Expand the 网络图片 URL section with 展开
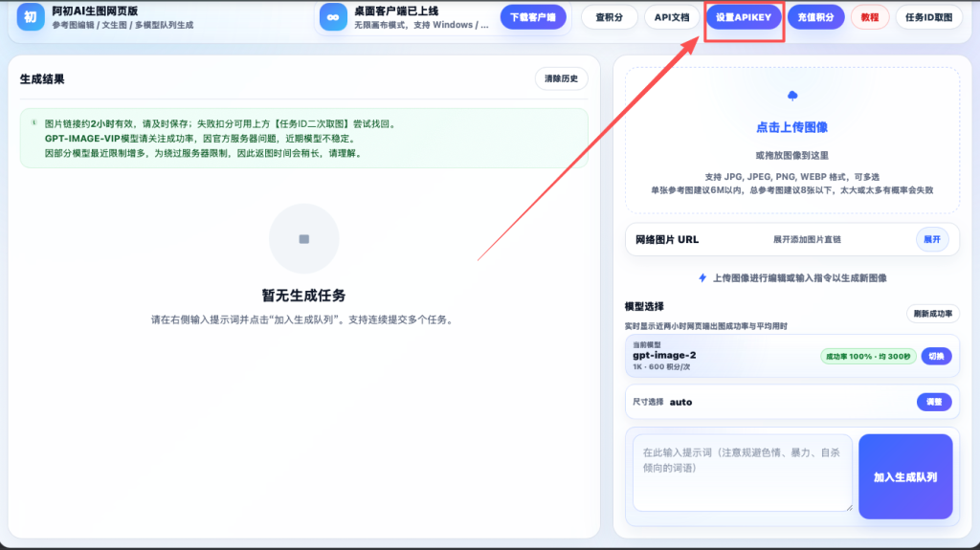 (932, 239)
